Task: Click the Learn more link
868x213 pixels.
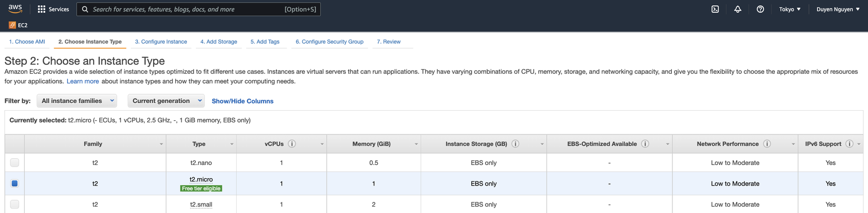Action: point(83,81)
